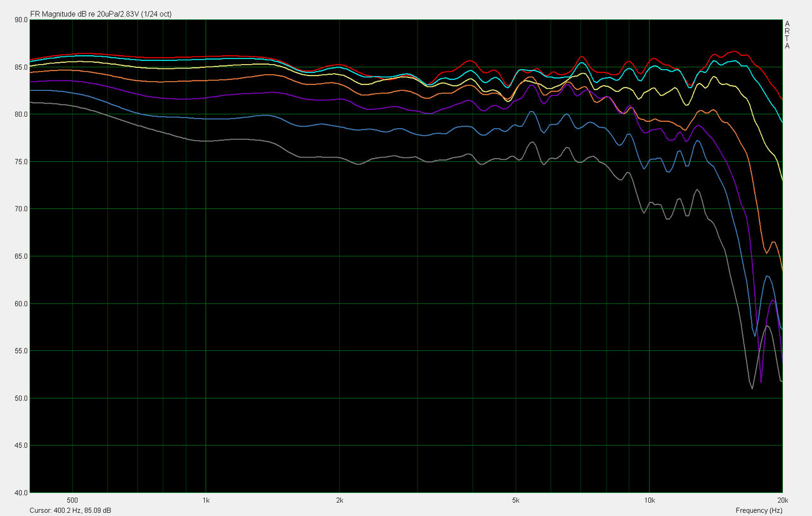Click the 20k tick label on frequency axis
812x516 pixels.
click(x=782, y=500)
